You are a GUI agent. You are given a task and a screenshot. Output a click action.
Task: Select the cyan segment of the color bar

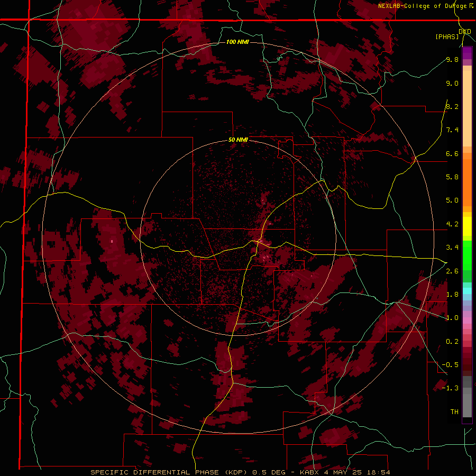tap(467, 290)
